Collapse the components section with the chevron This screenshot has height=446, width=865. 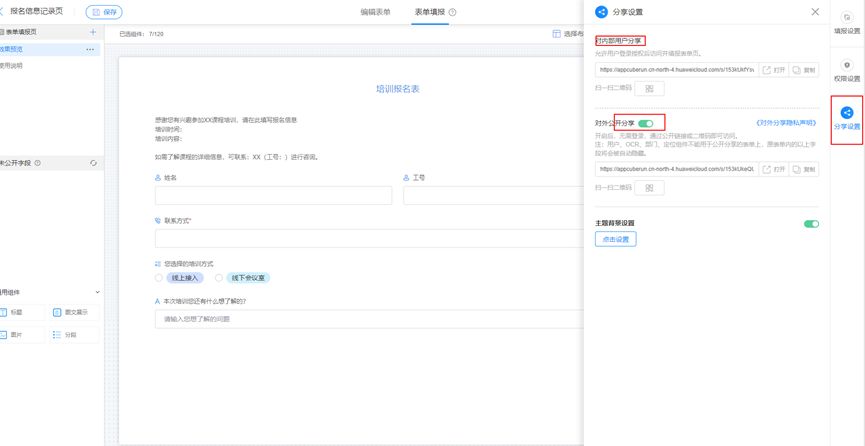[x=98, y=292]
